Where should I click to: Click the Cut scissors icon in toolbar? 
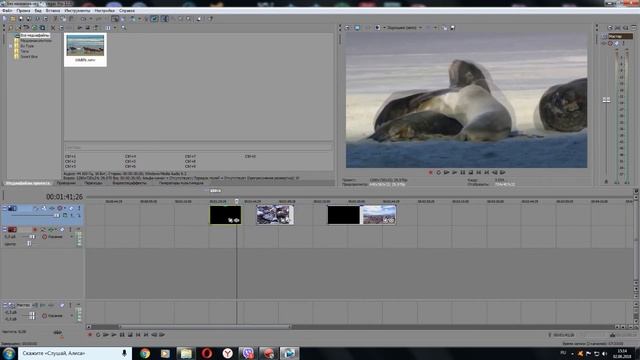(x=56, y=19)
